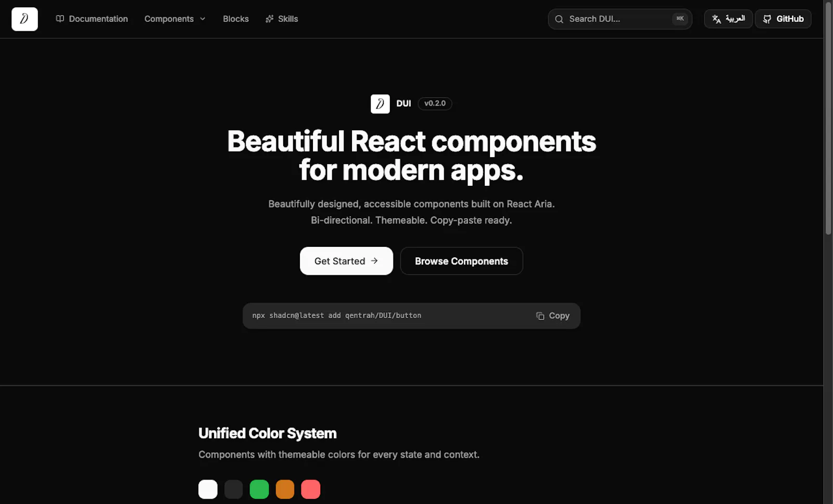Click the Skills sparkle icon

[x=269, y=19]
